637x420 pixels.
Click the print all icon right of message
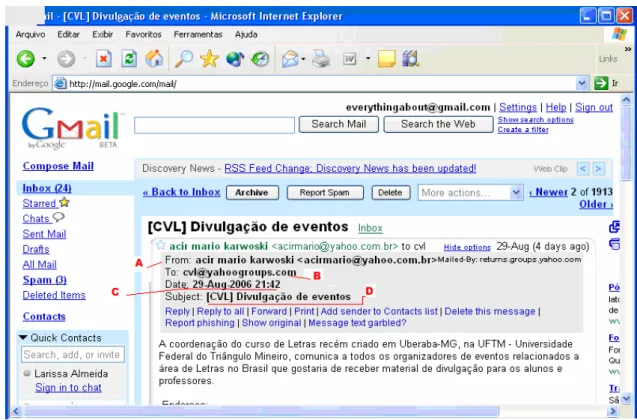pyautogui.click(x=615, y=244)
